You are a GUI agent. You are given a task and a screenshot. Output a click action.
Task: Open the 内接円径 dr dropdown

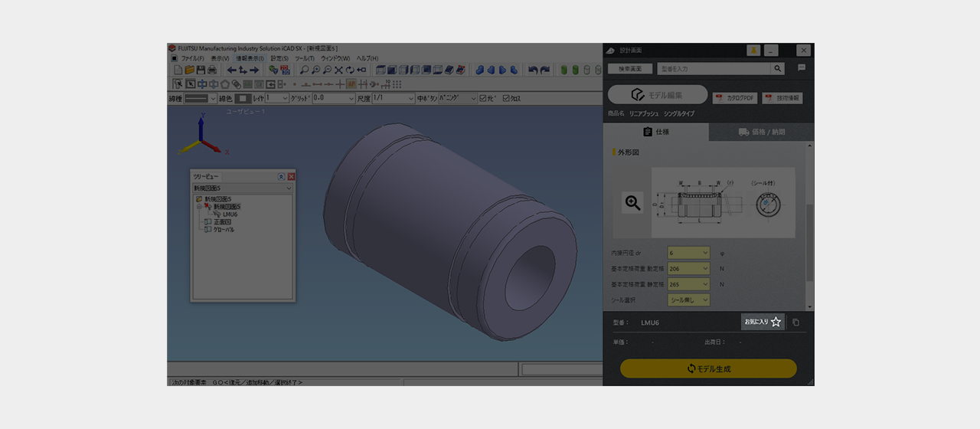point(688,253)
